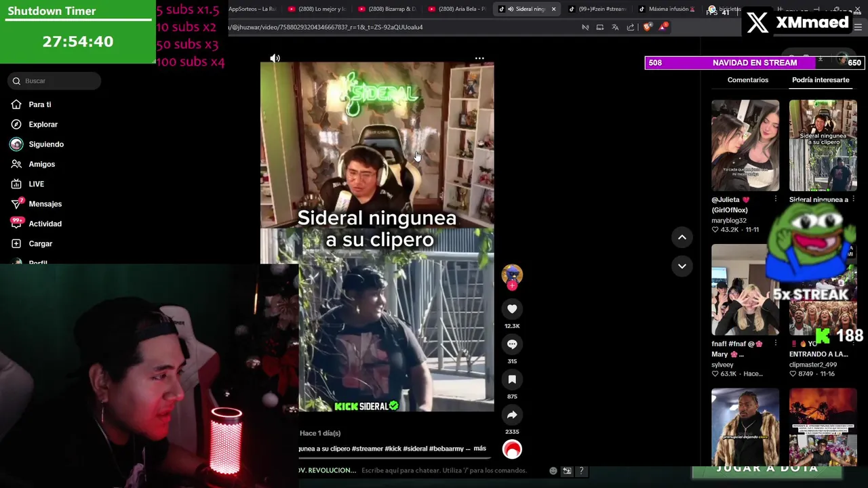Like the video with the heart icon

pyautogui.click(x=512, y=309)
